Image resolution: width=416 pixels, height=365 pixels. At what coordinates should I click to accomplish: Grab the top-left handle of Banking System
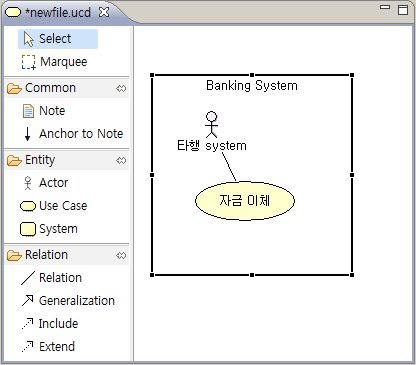[152, 75]
